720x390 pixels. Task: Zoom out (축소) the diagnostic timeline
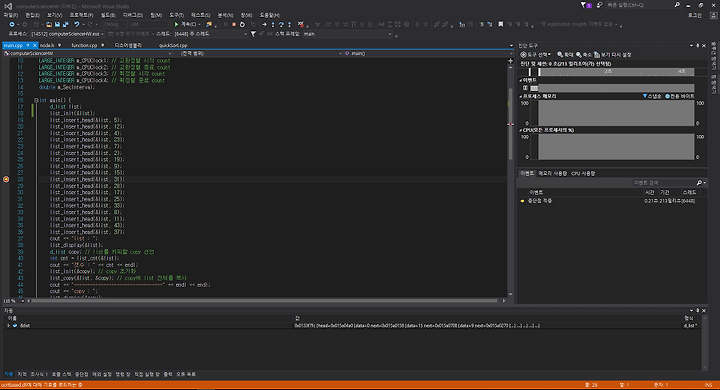click(x=584, y=55)
